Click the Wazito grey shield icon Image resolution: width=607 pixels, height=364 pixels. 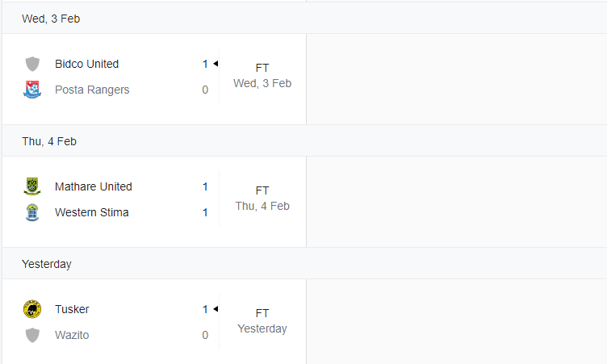pos(32,335)
